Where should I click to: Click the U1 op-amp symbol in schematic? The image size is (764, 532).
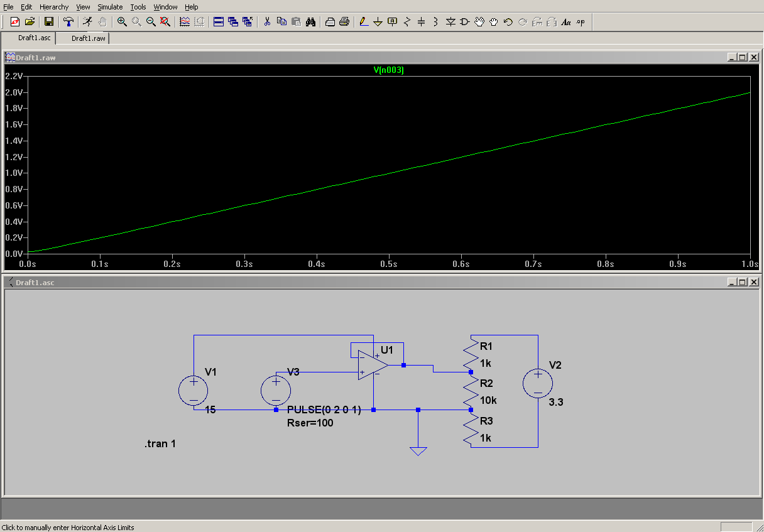click(372, 365)
